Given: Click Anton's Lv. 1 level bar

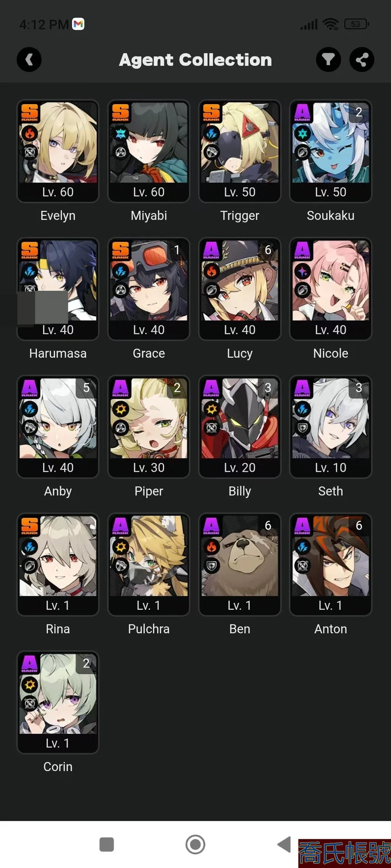Looking at the screenshot, I should pos(331,605).
